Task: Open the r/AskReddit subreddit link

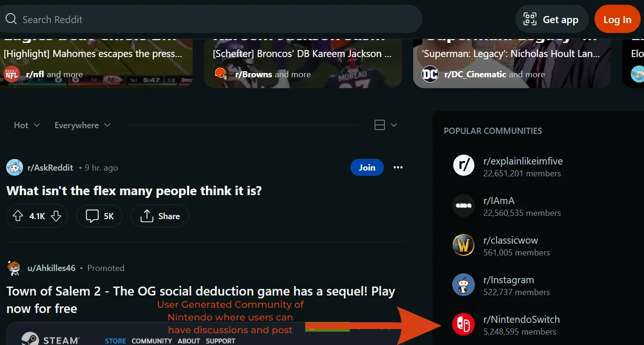Action: pos(50,167)
